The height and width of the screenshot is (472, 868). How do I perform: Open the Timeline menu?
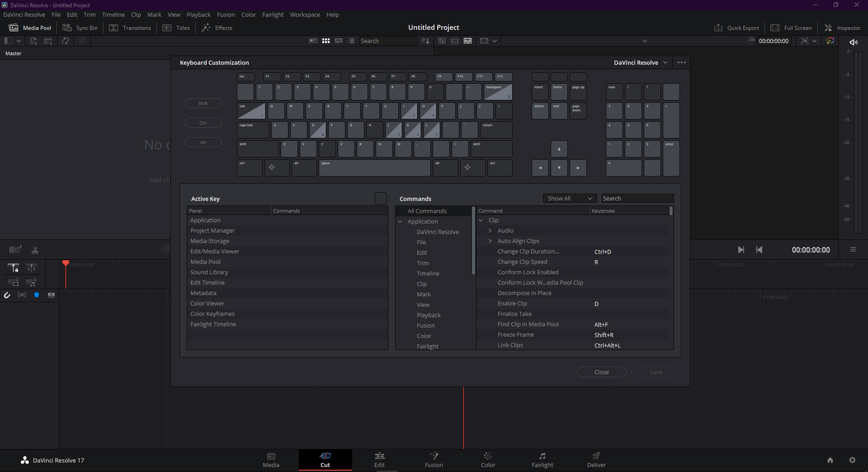(x=113, y=14)
